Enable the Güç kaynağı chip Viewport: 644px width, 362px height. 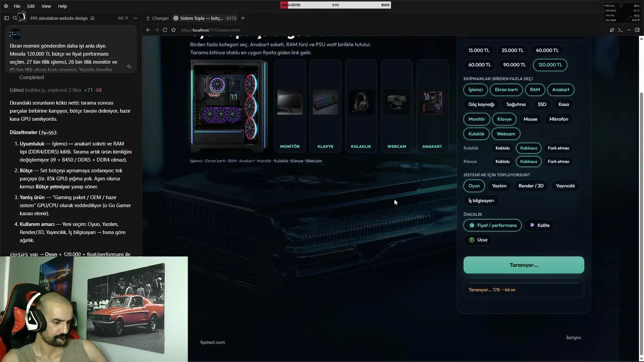point(481,105)
